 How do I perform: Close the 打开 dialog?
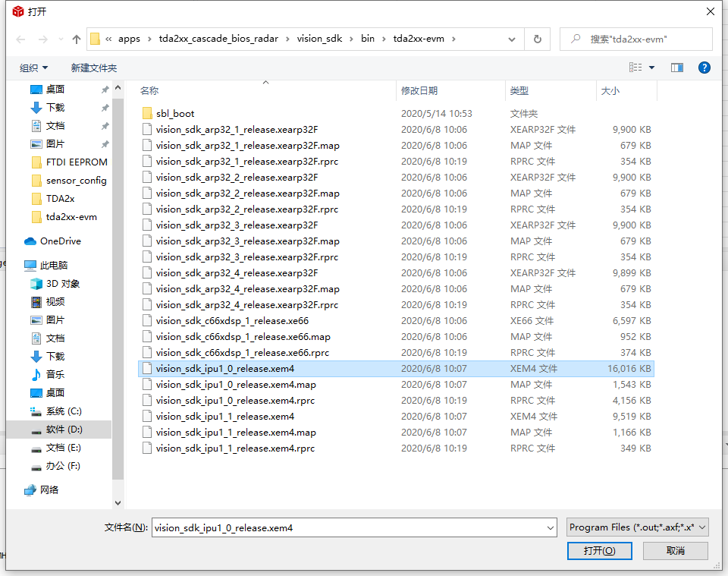(711, 11)
